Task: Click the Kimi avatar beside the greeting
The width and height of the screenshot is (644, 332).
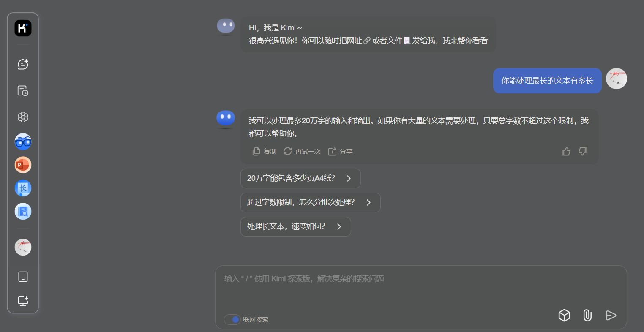Action: coord(226,27)
